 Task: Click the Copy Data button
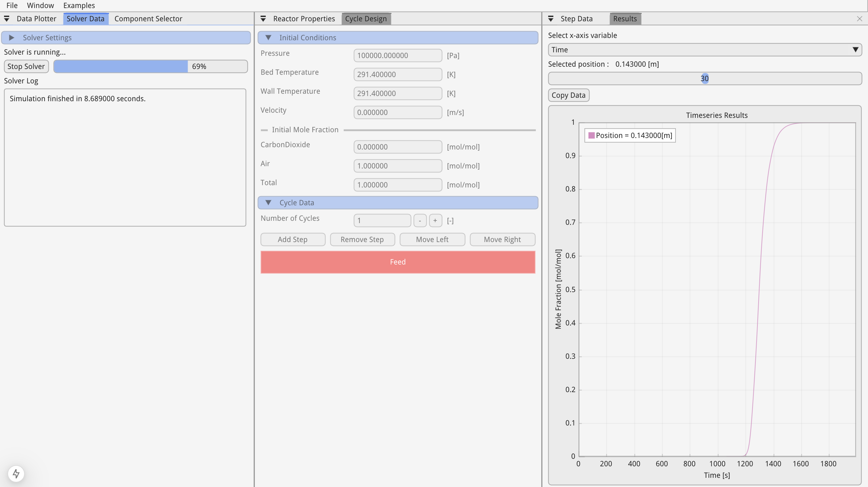568,95
